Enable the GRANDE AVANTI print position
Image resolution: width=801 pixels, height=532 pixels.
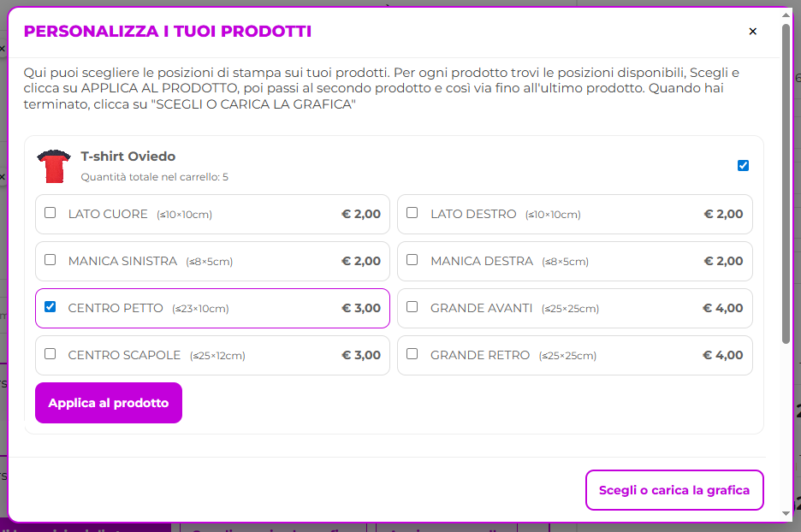(412, 307)
